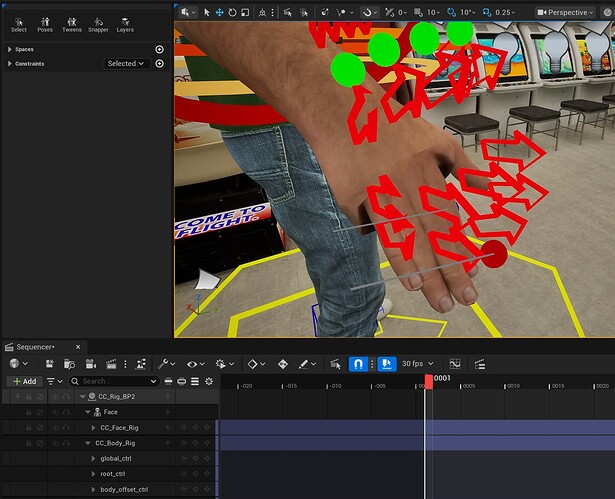Click the Browse to sequence asset icon
This screenshot has height=499, width=615.
click(69, 364)
